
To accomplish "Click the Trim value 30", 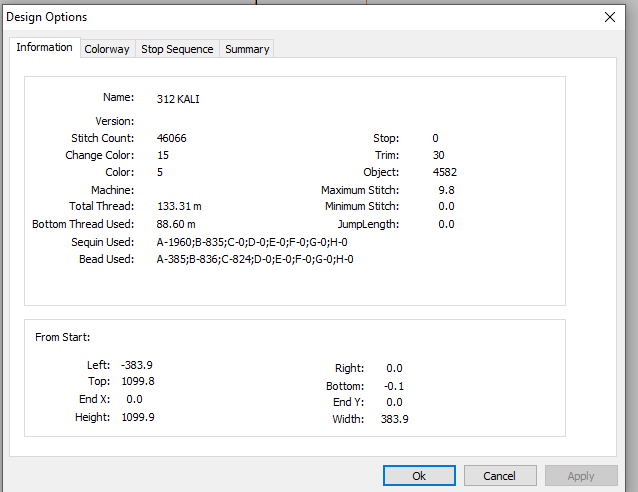I will (x=439, y=155).
